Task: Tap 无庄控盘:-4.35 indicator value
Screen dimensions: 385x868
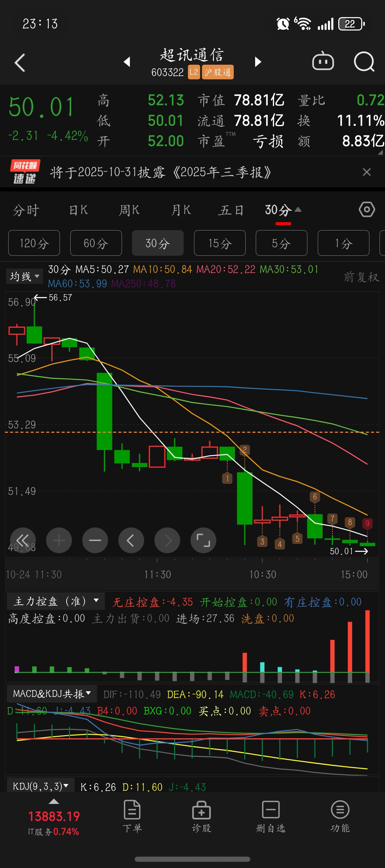Action: point(152,602)
